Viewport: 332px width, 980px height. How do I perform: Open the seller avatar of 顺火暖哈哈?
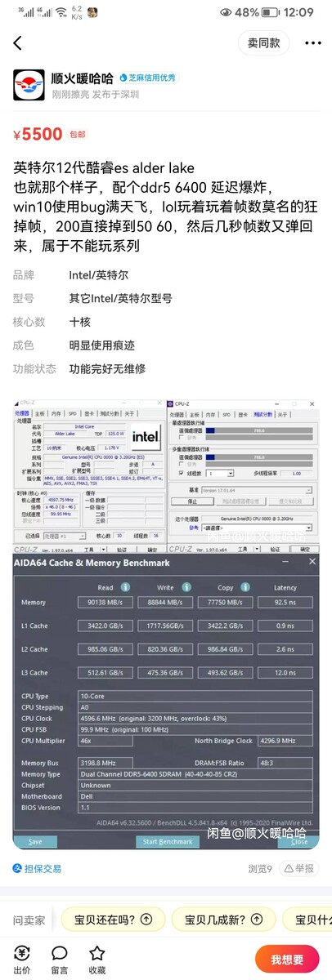pos(29,85)
